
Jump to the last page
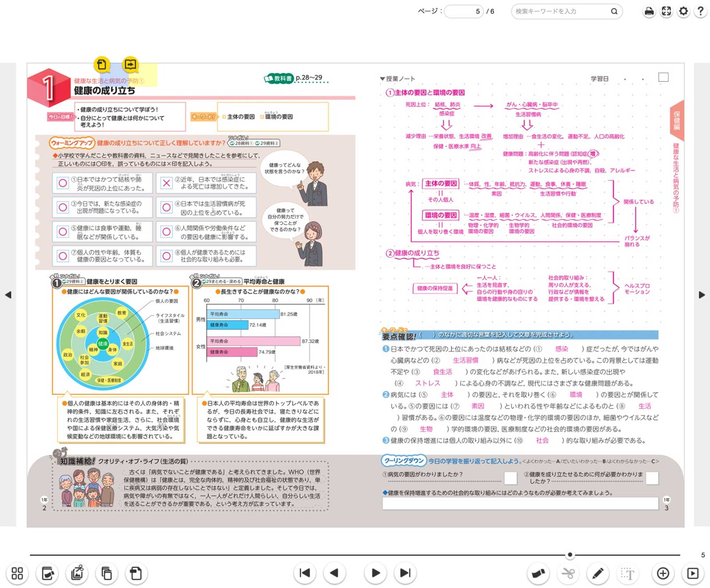405,573
